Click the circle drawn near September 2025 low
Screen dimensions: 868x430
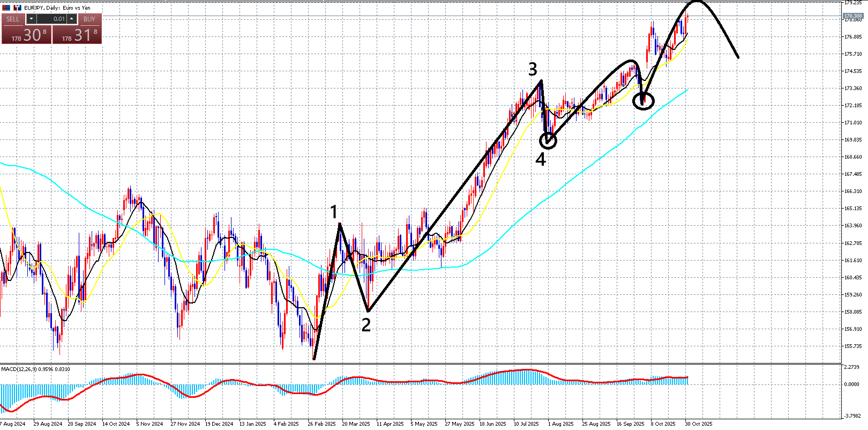(643, 100)
